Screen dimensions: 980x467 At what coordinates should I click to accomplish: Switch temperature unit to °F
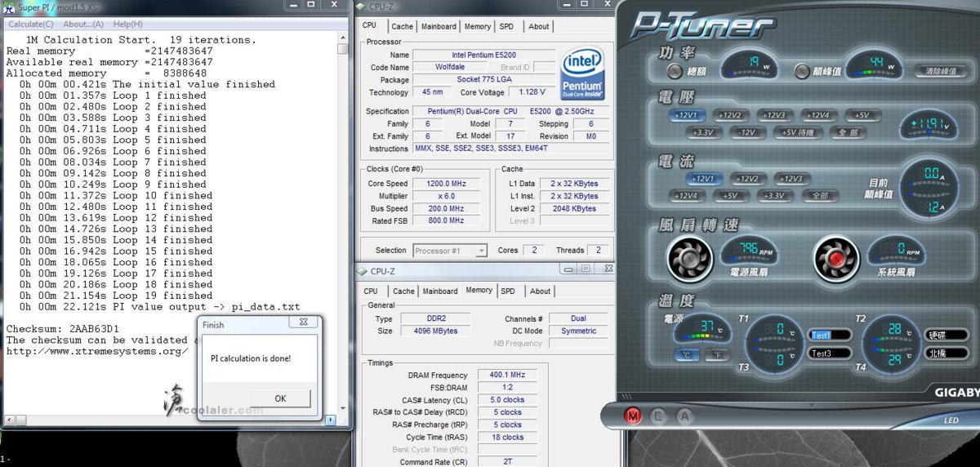pos(716,355)
